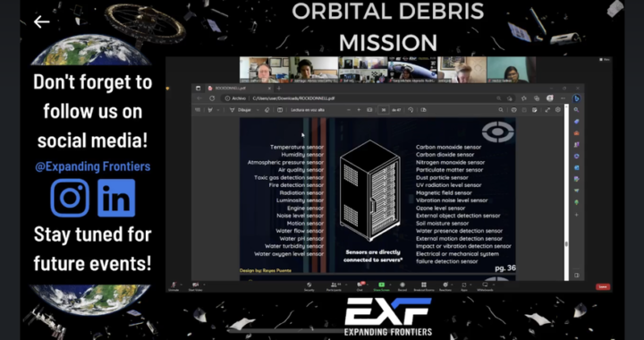The width and height of the screenshot is (644, 340).
Task: Open Breakout Rooms in Zoom
Action: 423,286
